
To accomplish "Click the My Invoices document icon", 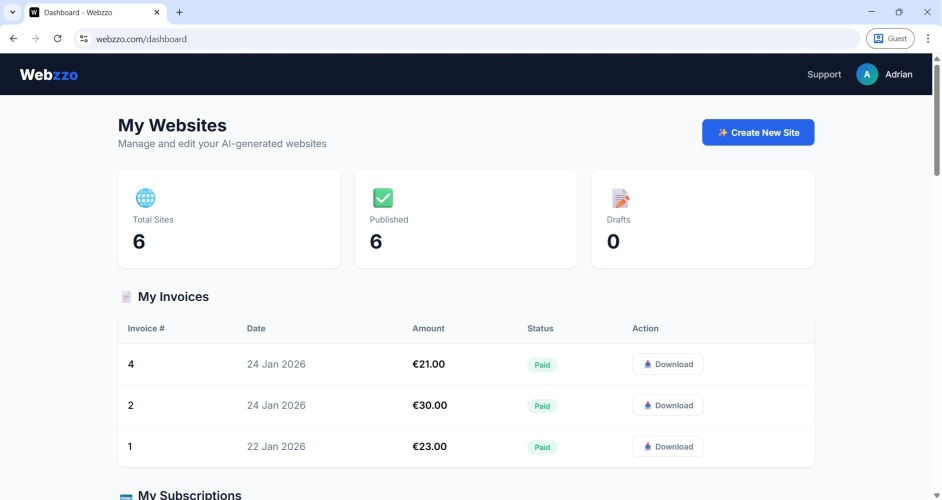I will click(x=126, y=297).
